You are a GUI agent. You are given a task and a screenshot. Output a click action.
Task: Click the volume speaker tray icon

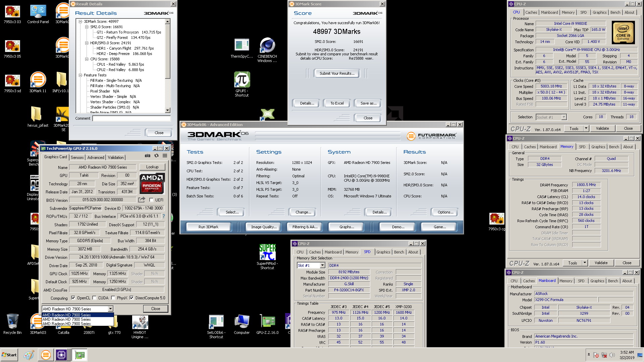[612, 355]
